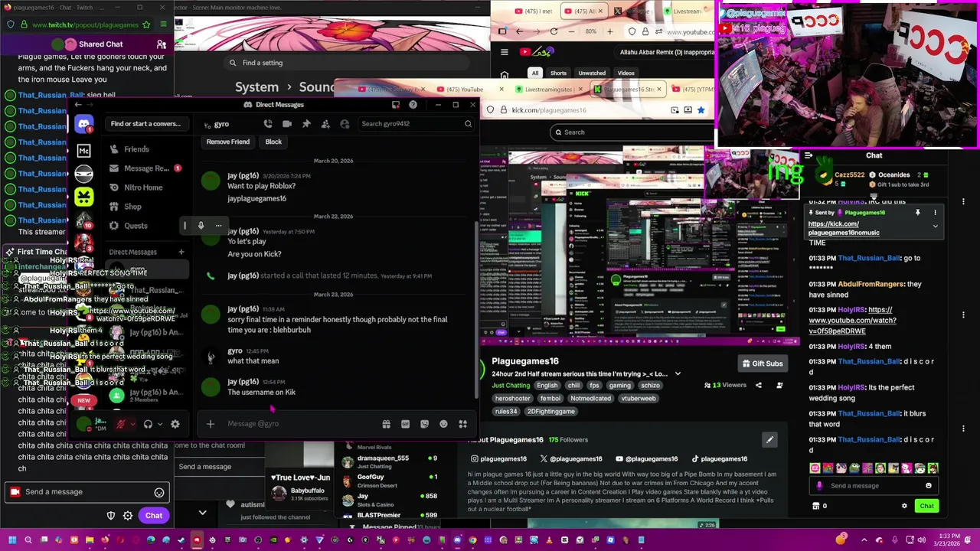
Task: Attach a file with Discord plus button
Action: pyautogui.click(x=211, y=424)
